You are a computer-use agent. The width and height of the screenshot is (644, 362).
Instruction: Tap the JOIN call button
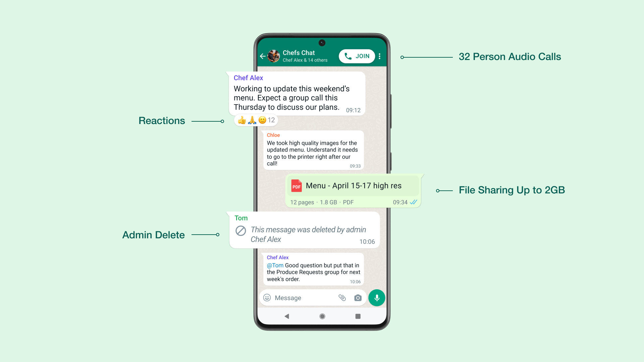click(x=357, y=56)
